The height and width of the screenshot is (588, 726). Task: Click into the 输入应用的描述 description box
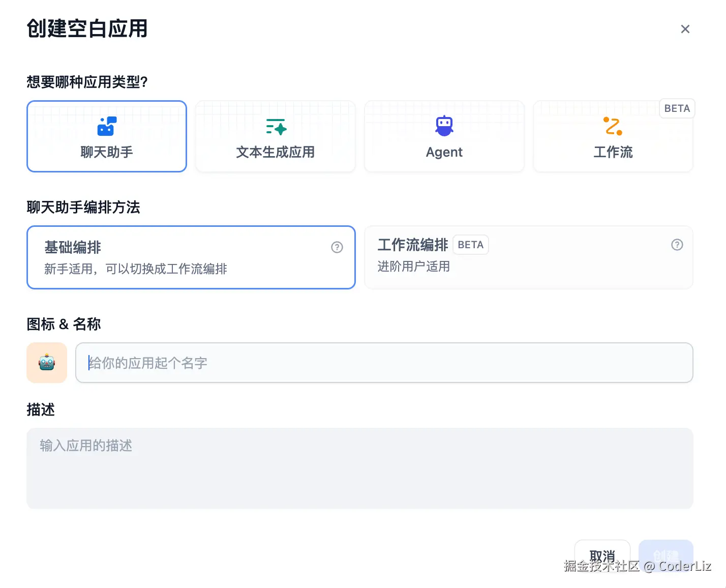(359, 468)
